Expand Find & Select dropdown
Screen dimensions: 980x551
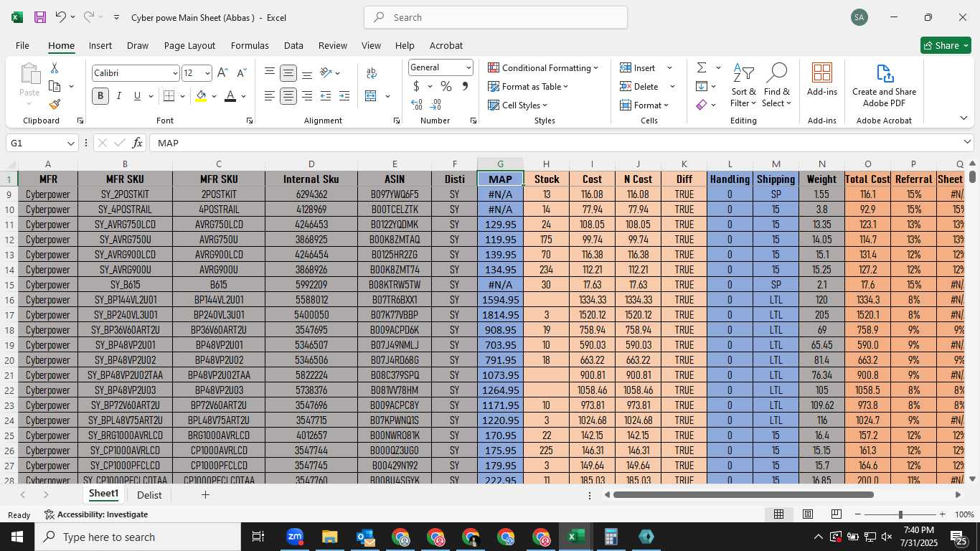pos(776,98)
